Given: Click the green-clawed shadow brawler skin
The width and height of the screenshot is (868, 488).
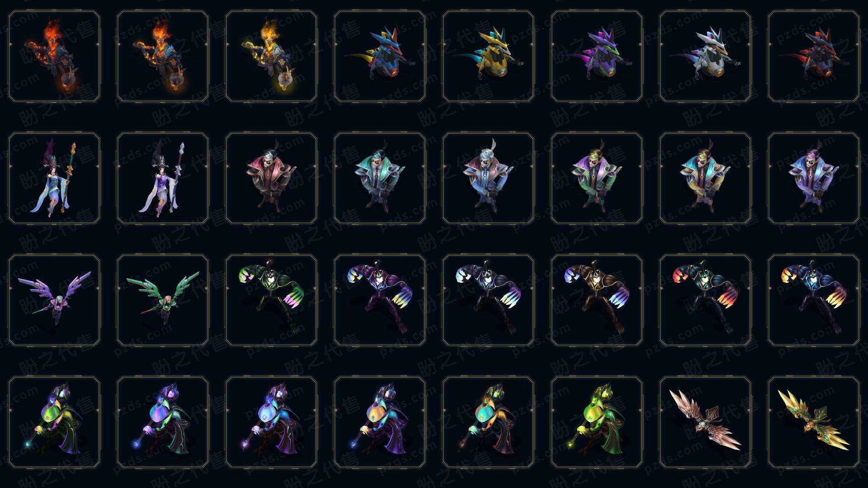Looking at the screenshot, I should (x=271, y=300).
